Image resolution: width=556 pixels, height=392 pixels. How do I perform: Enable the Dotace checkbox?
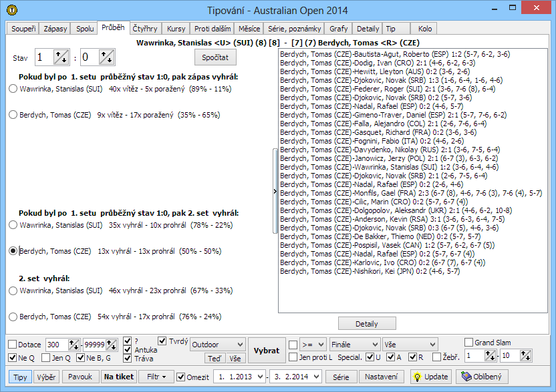pos(13,345)
